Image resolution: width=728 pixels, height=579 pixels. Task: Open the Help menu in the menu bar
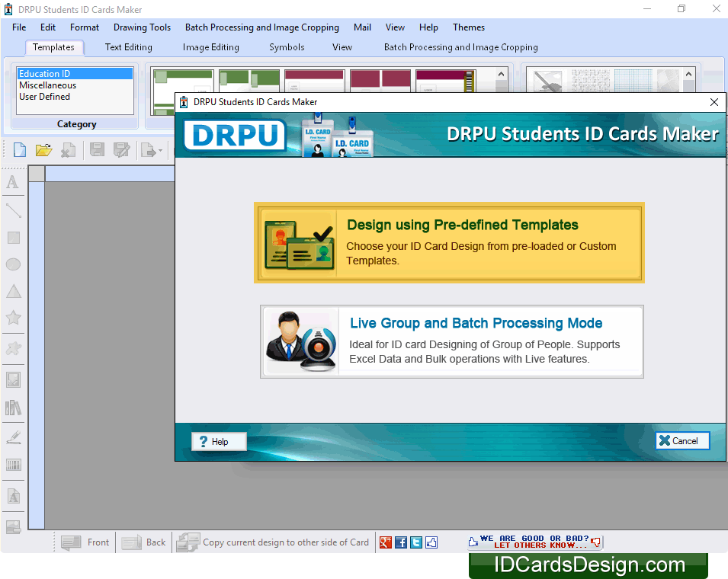[x=428, y=27]
